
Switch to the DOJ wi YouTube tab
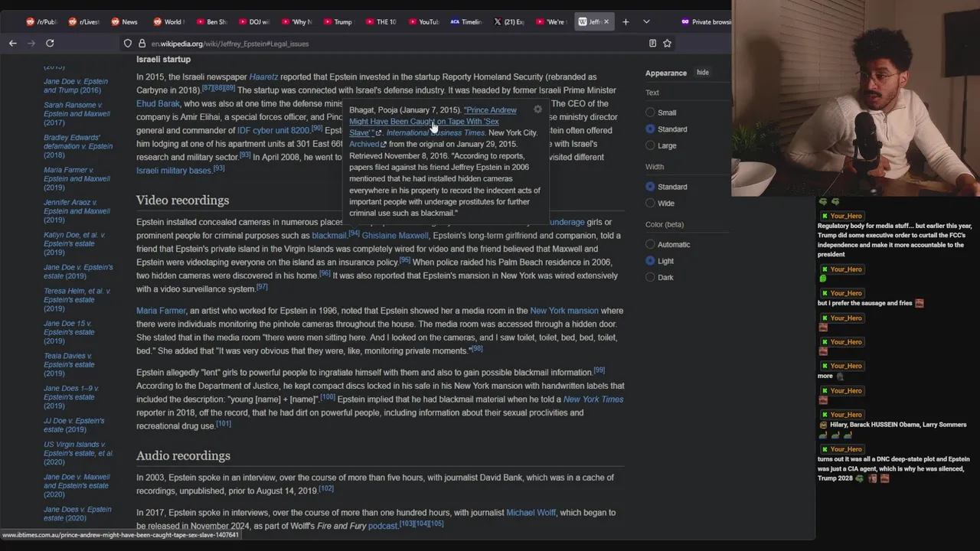[253, 21]
